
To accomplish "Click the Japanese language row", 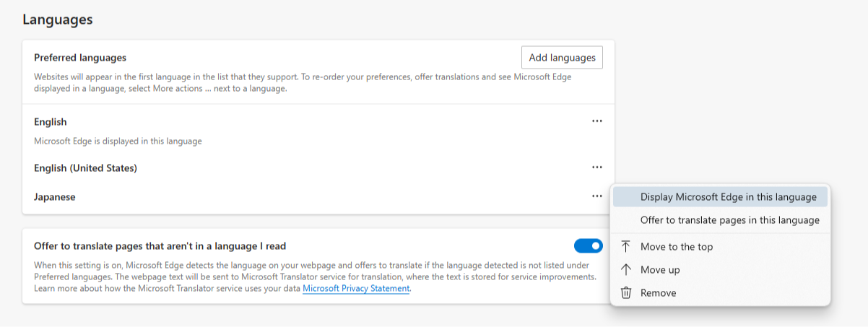I will tap(55, 196).
